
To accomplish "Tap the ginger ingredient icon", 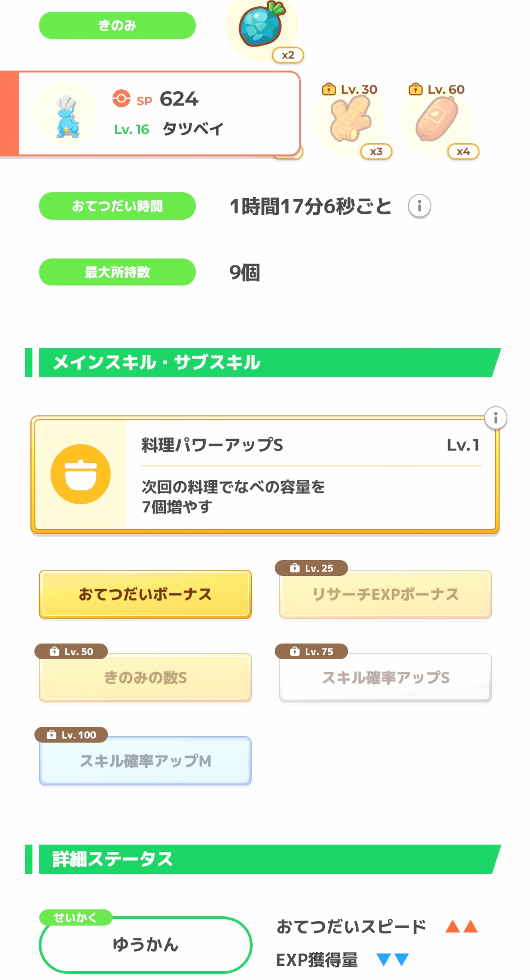I will (x=350, y=119).
